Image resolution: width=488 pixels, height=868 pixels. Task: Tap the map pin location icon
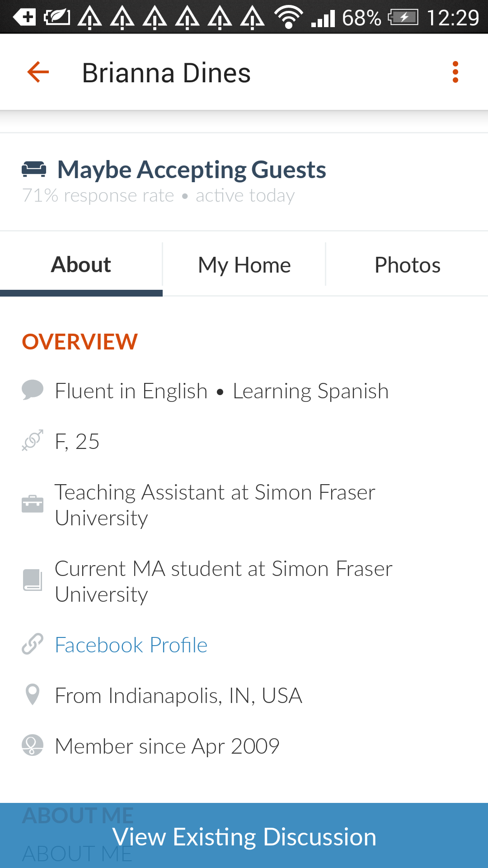33,694
